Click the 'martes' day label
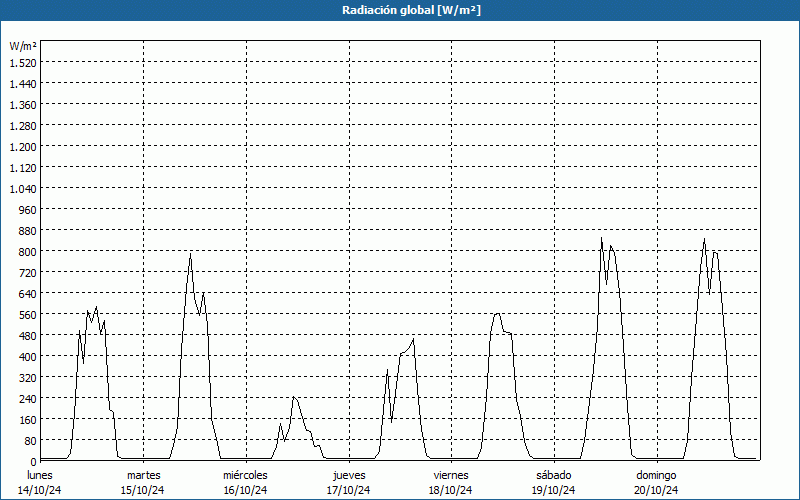The image size is (800, 500). point(143,475)
